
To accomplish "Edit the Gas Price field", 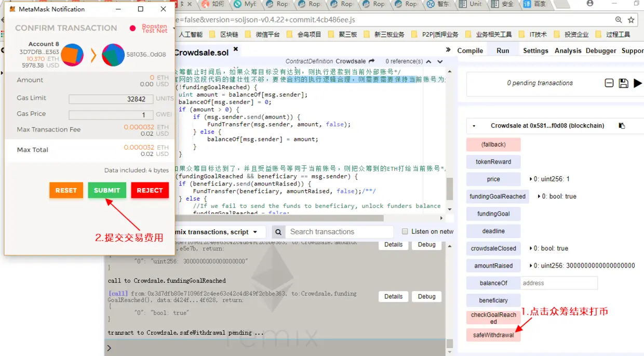I will 111,115.
